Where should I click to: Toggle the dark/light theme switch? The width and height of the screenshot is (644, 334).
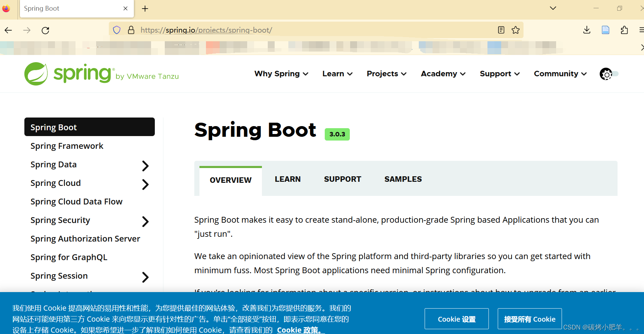point(609,74)
